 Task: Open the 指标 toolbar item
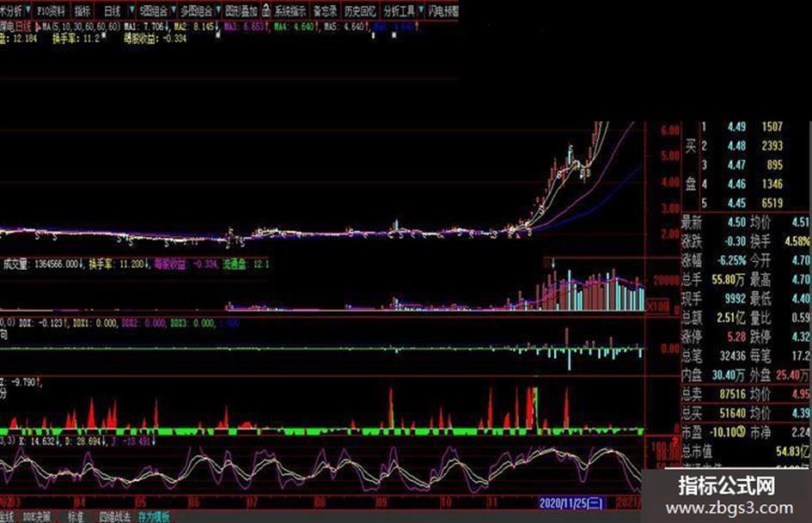(82, 10)
